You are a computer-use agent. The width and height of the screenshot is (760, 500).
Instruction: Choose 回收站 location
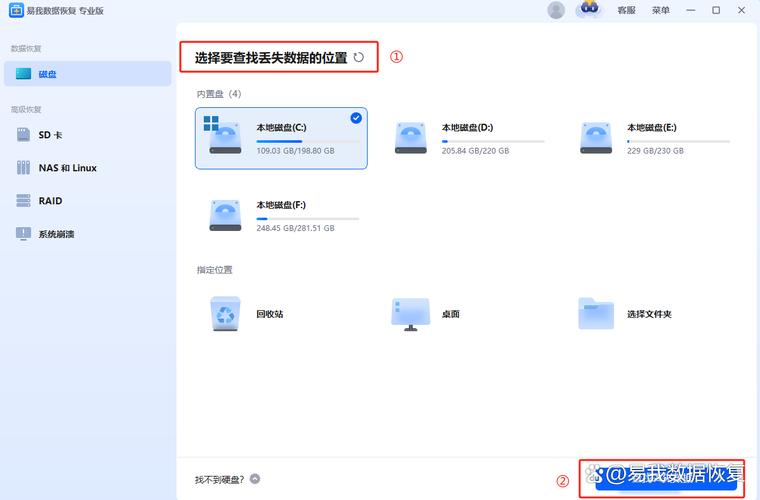[x=281, y=314]
